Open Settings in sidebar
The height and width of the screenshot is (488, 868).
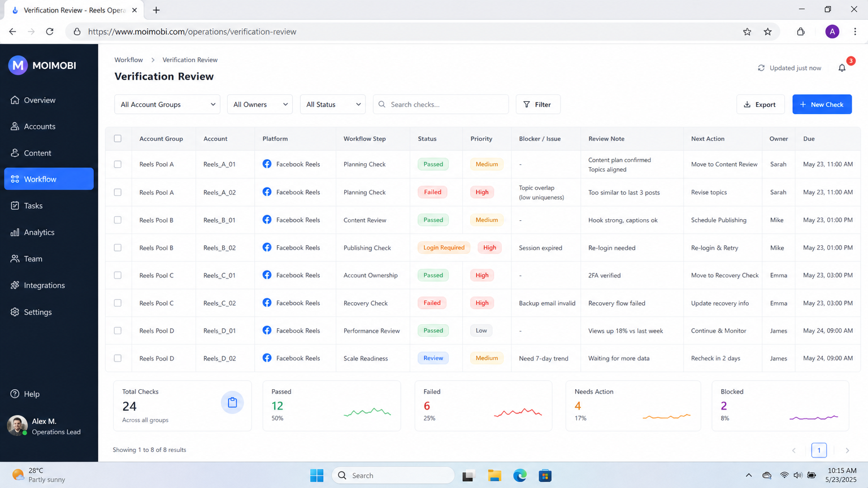49,312
